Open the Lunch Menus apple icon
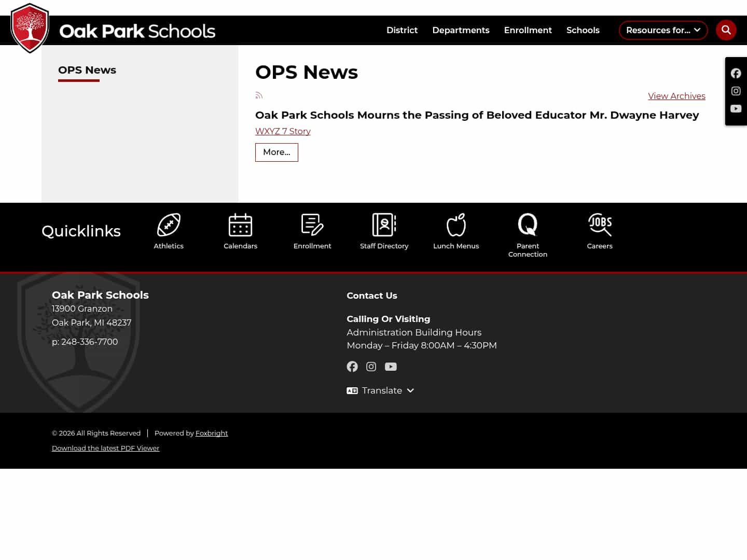Screen dimensions: 747x560 pos(457,225)
